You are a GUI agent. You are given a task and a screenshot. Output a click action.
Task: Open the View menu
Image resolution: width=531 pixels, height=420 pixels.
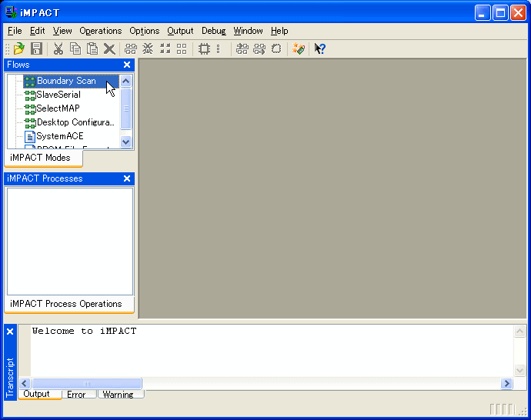(x=62, y=31)
